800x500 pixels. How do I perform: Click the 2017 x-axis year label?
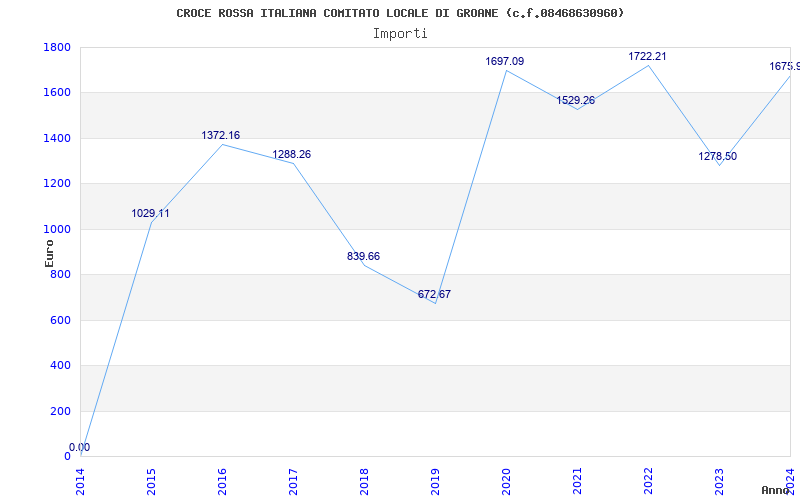click(293, 482)
